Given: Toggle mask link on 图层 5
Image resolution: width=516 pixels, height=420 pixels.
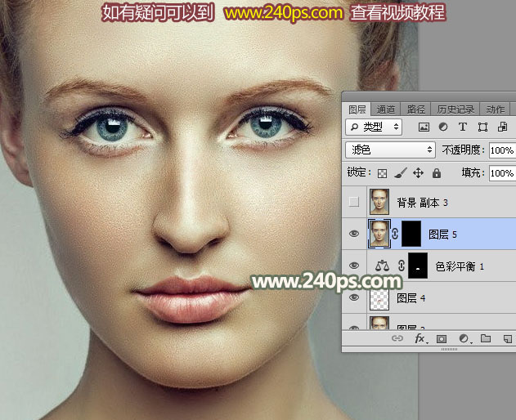Looking at the screenshot, I should click(395, 234).
